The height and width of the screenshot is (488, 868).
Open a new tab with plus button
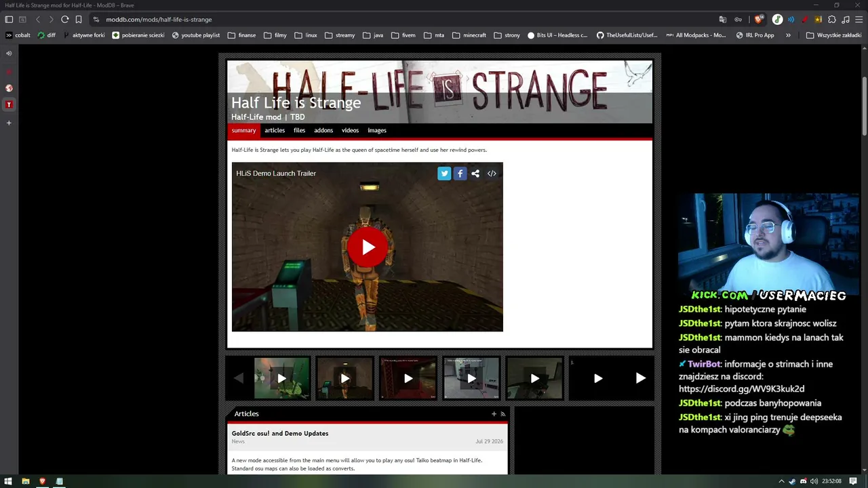(x=9, y=123)
